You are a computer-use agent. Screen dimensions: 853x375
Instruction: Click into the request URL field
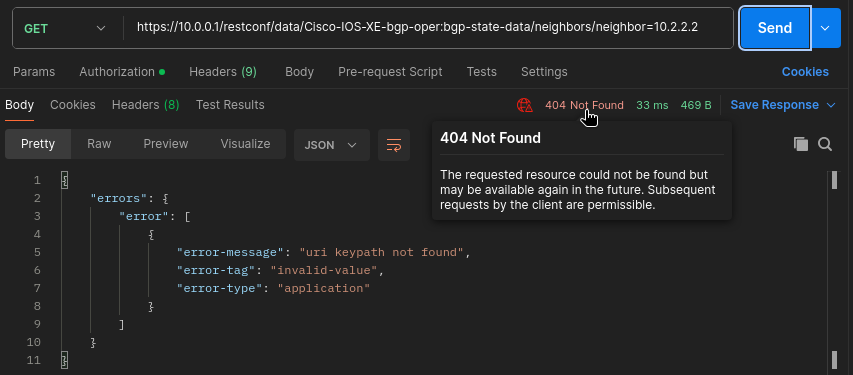pyautogui.click(x=428, y=28)
